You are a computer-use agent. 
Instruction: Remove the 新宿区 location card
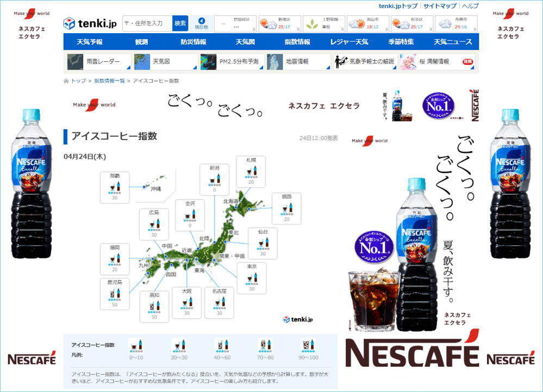pos(298,29)
